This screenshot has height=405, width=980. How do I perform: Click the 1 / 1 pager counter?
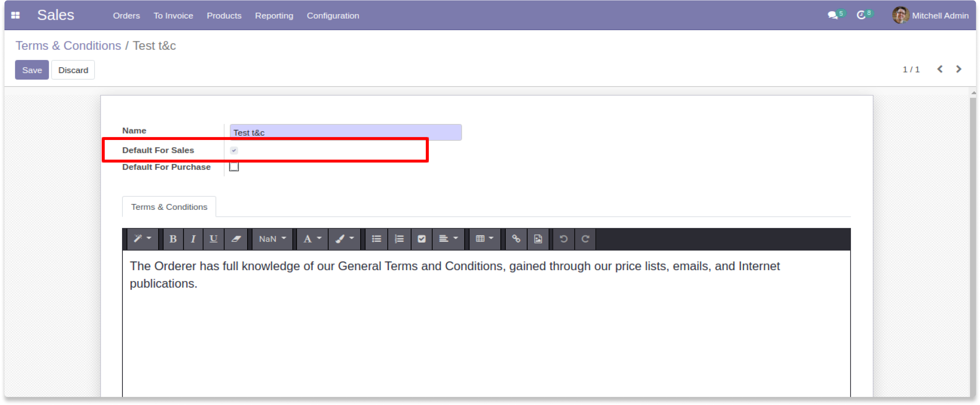pyautogui.click(x=911, y=69)
